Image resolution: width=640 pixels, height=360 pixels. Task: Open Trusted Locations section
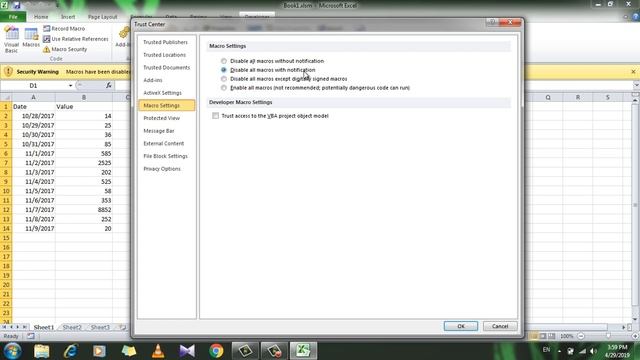pyautogui.click(x=164, y=55)
